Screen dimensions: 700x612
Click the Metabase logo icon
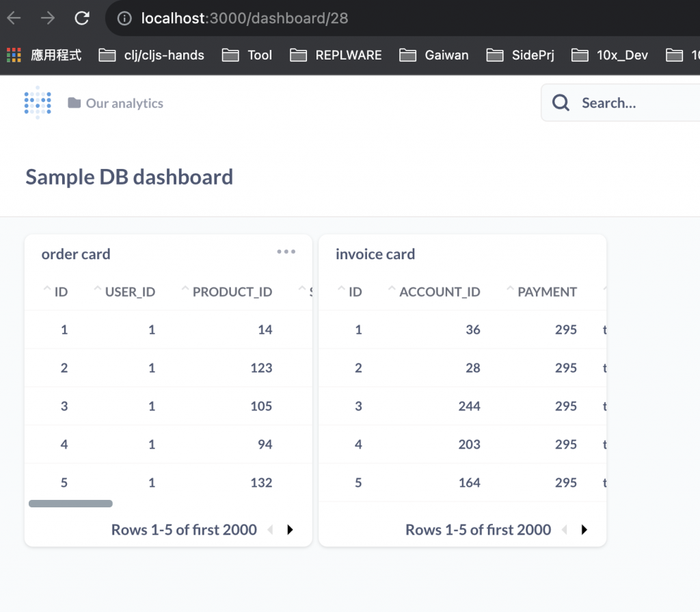click(x=38, y=103)
